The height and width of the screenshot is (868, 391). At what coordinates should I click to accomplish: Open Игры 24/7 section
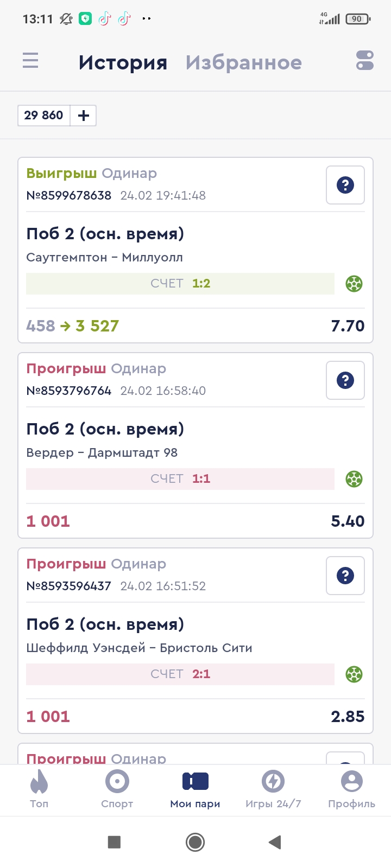(x=273, y=789)
